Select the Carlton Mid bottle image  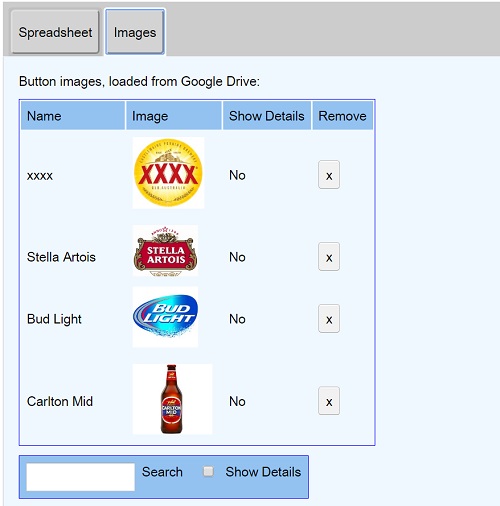(x=172, y=399)
